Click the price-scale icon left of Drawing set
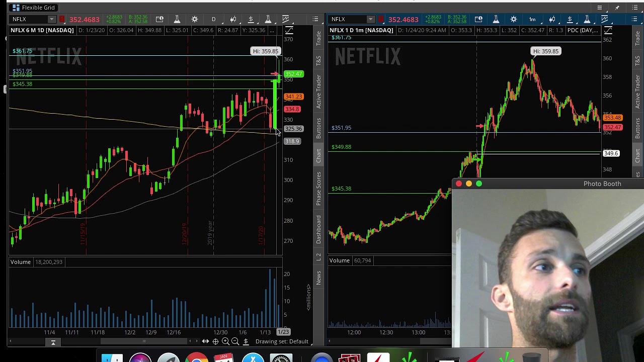Screen dimensions: 644x362 246,341
